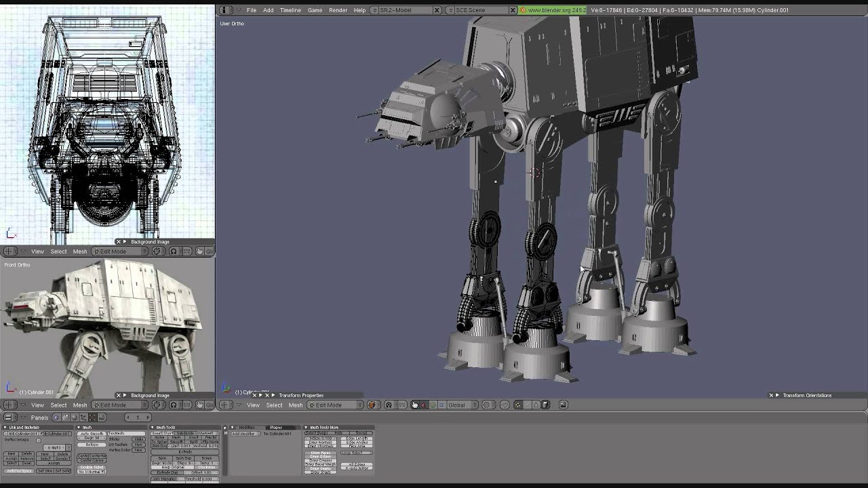Open the File menu

[x=251, y=10]
